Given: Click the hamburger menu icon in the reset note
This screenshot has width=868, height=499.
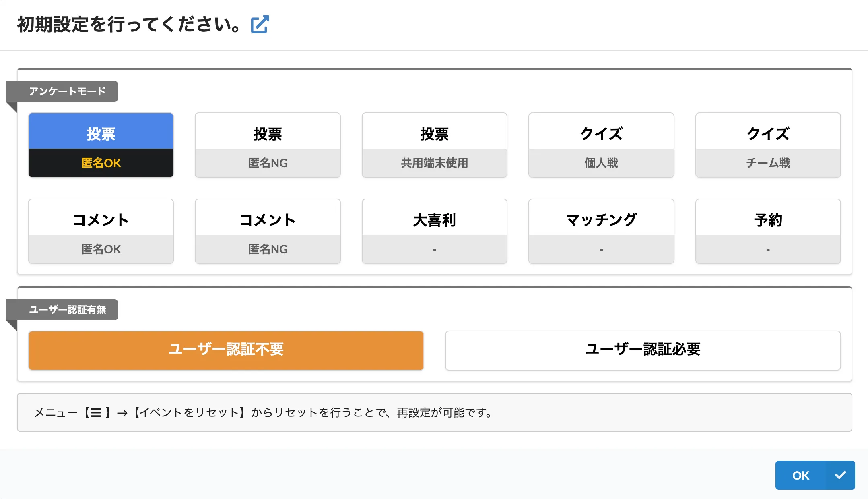Looking at the screenshot, I should pyautogui.click(x=96, y=412).
